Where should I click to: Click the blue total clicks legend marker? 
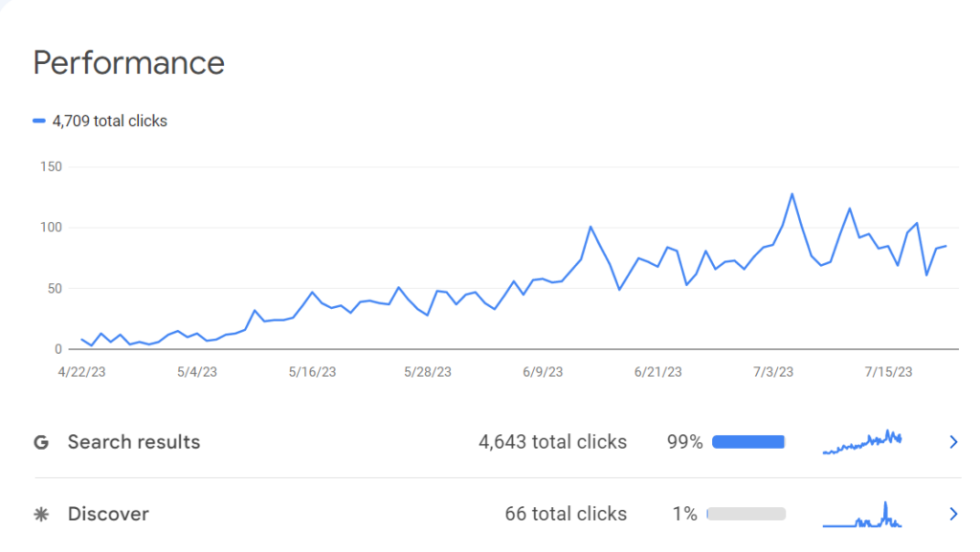[x=38, y=121]
